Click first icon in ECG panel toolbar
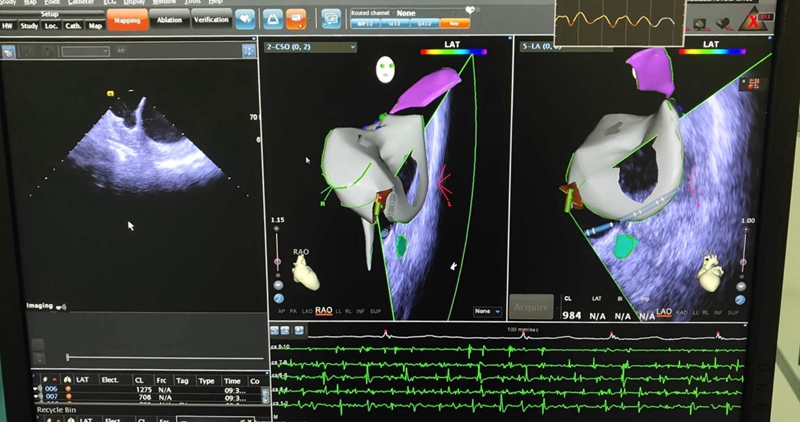800x422 pixels. point(274,331)
